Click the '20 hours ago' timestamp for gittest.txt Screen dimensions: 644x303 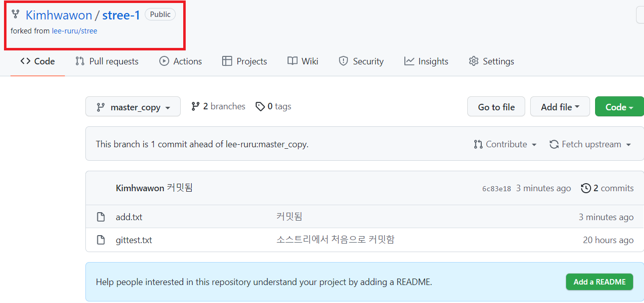pyautogui.click(x=608, y=240)
